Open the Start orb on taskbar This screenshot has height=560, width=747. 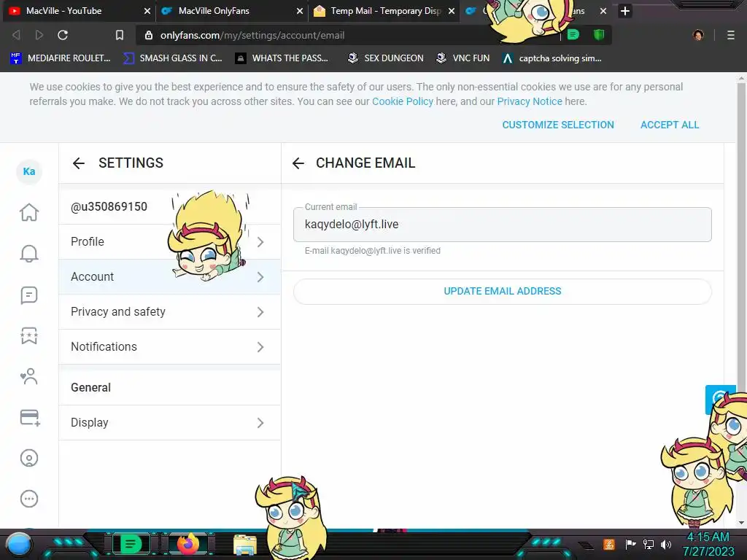[x=20, y=544]
